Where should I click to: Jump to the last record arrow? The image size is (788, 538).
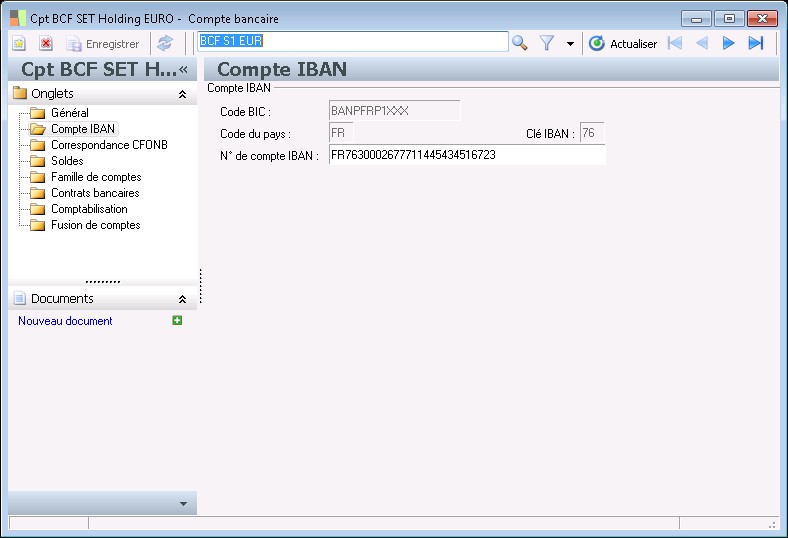point(756,43)
